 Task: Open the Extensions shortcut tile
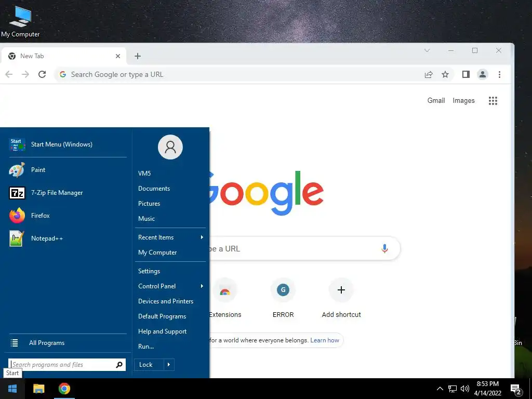[225, 298]
